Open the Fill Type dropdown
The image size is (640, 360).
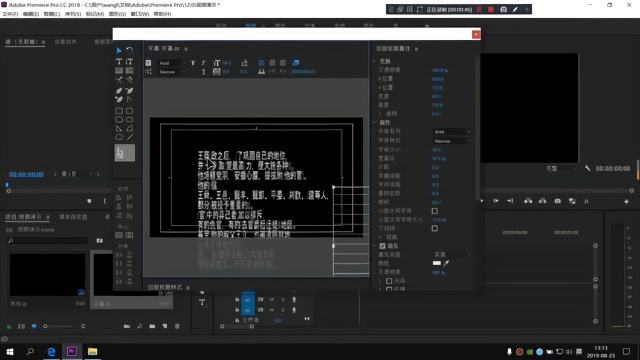coord(452,254)
